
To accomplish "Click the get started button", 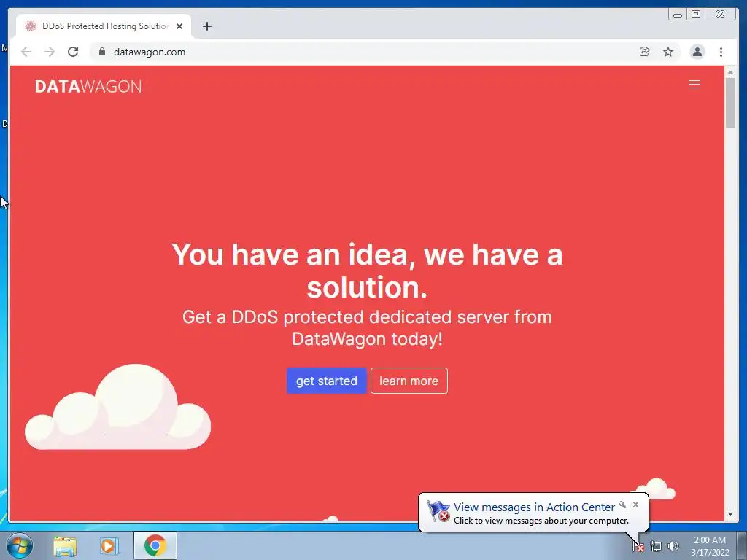I will tap(326, 381).
